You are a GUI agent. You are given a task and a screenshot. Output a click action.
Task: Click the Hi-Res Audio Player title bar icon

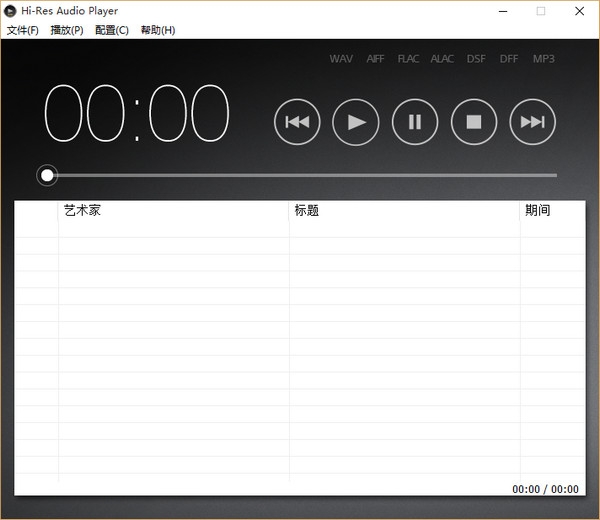[x=10, y=11]
